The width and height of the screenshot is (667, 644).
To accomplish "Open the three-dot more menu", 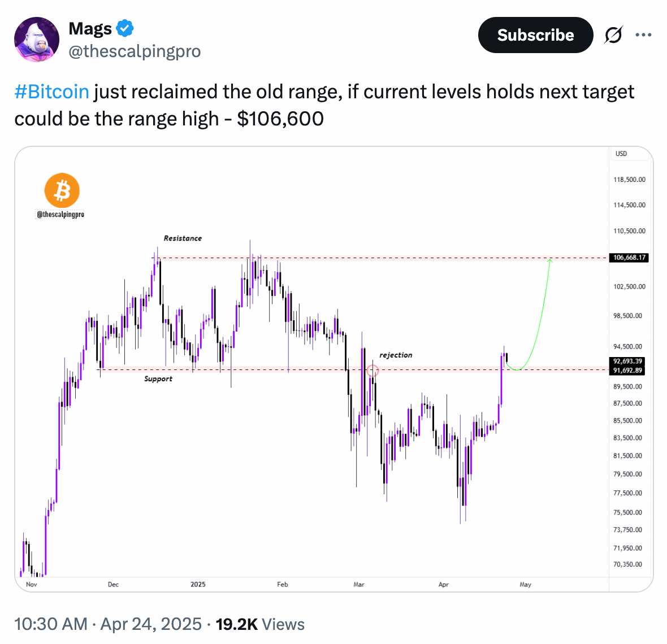I will pyautogui.click(x=643, y=35).
